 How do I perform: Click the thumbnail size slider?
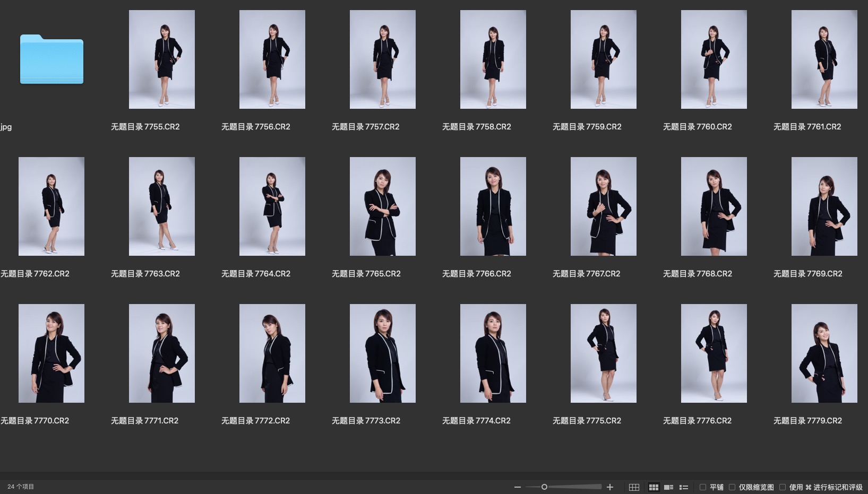pyautogui.click(x=544, y=487)
